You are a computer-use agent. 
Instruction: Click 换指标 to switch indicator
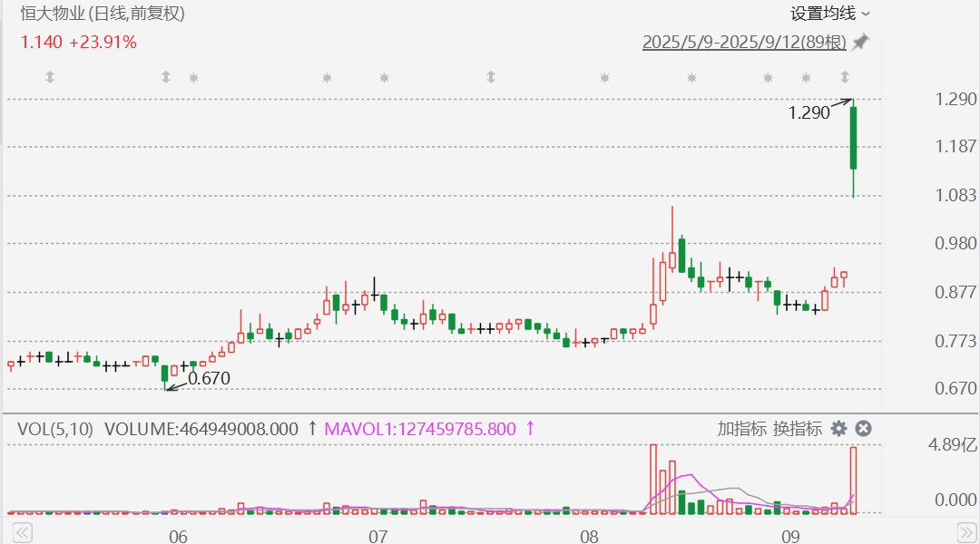[x=798, y=429]
